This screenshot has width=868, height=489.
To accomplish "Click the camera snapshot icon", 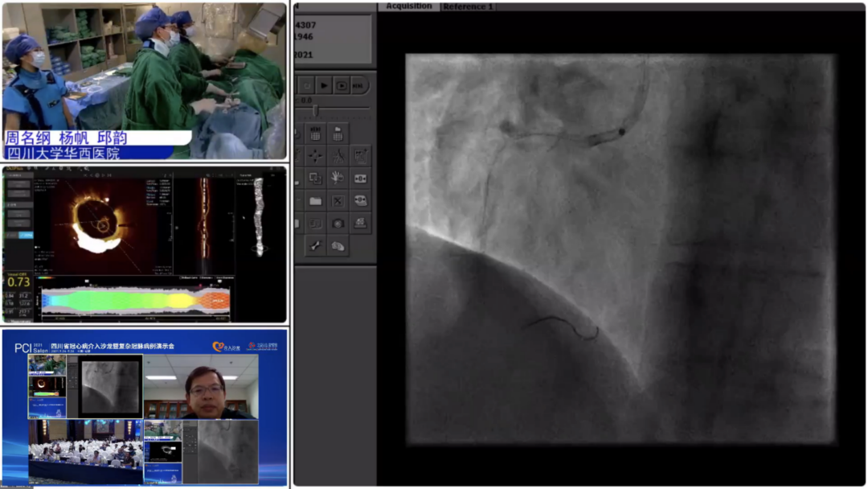I will 338,224.
